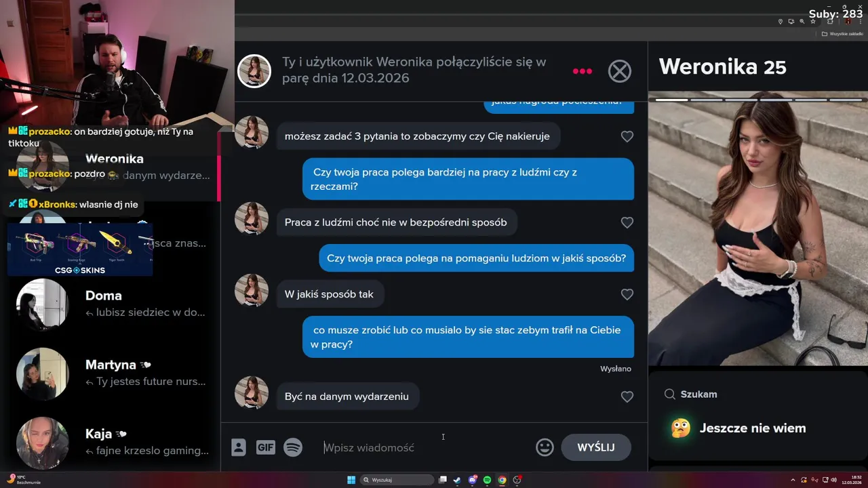Close the chat with Weronika
Screen dimensions: 868x488
coord(619,71)
